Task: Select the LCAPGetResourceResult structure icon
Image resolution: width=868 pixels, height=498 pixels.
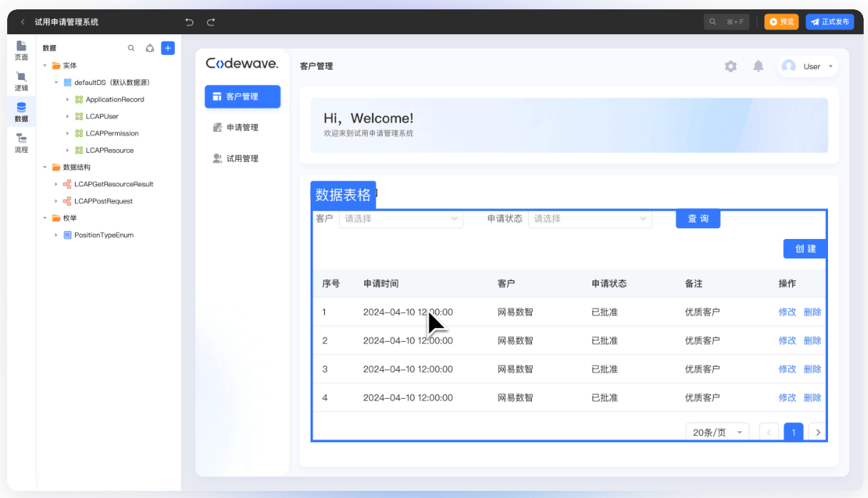Action: pos(67,184)
